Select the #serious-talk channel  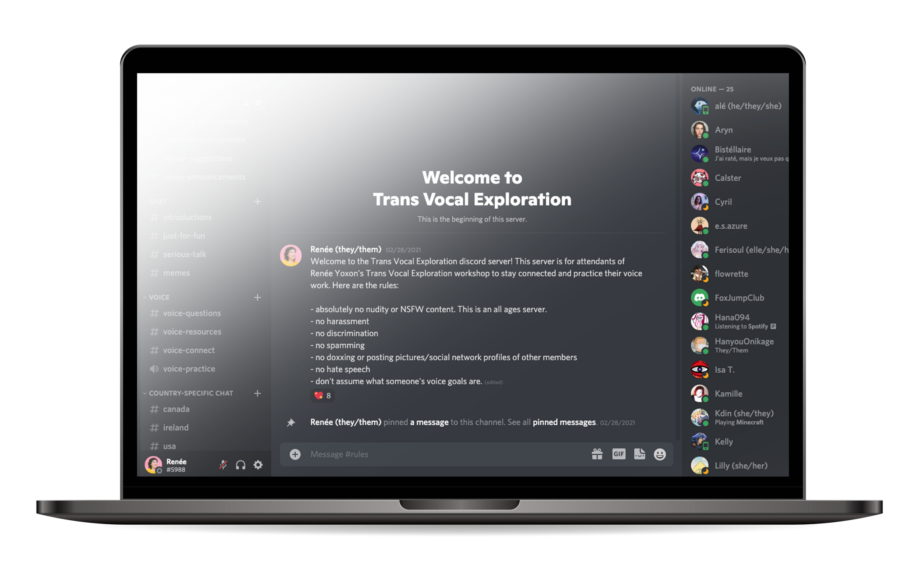185,254
